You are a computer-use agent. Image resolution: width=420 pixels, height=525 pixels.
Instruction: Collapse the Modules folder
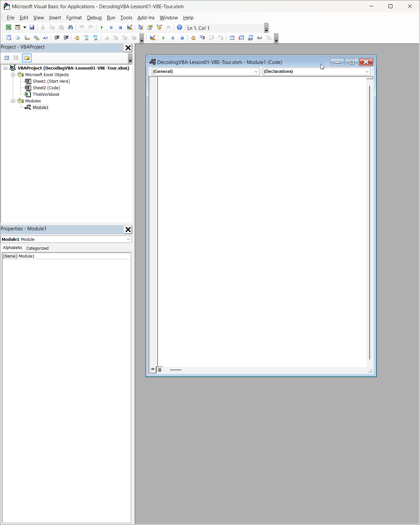[13, 101]
